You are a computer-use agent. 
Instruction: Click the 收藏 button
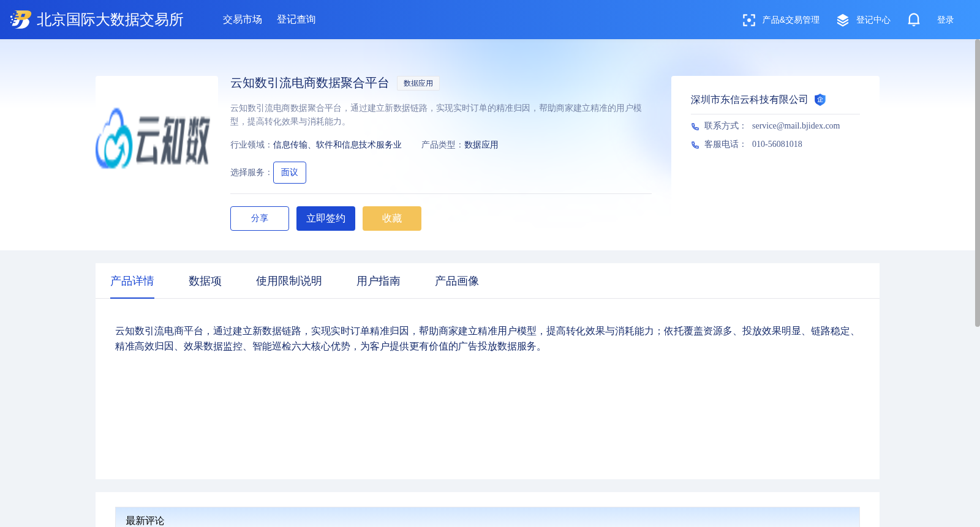tap(392, 219)
